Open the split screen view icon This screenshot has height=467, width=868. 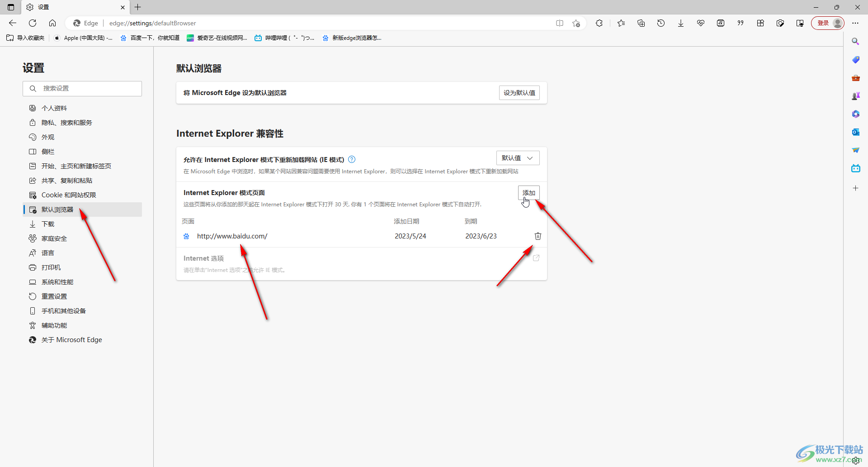(560, 23)
